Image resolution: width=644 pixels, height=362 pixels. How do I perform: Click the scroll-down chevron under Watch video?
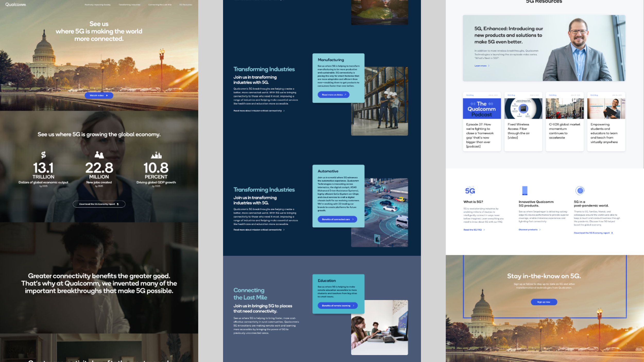pos(99,106)
